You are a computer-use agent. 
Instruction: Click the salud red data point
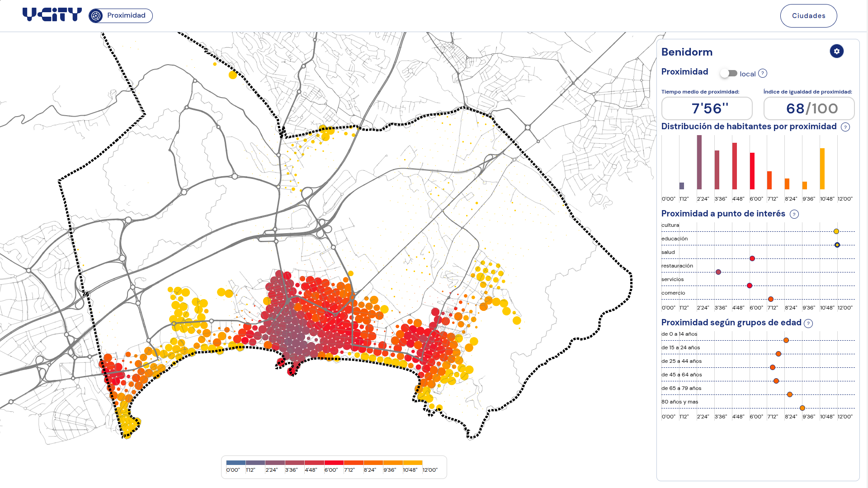pos(752,258)
